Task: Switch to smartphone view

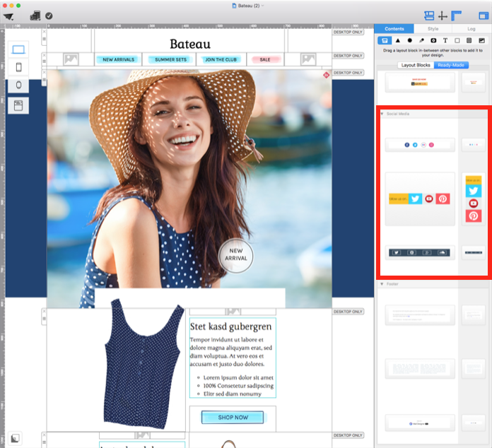Action: pyautogui.click(x=18, y=67)
